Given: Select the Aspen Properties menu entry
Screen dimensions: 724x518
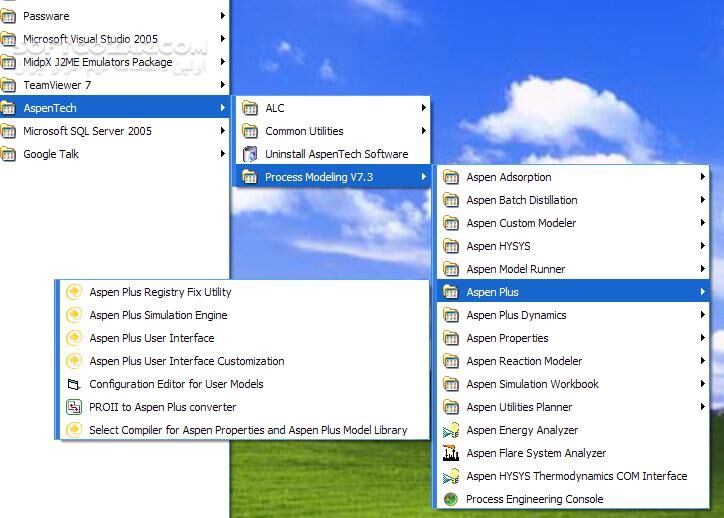Looking at the screenshot, I should pyautogui.click(x=507, y=338).
